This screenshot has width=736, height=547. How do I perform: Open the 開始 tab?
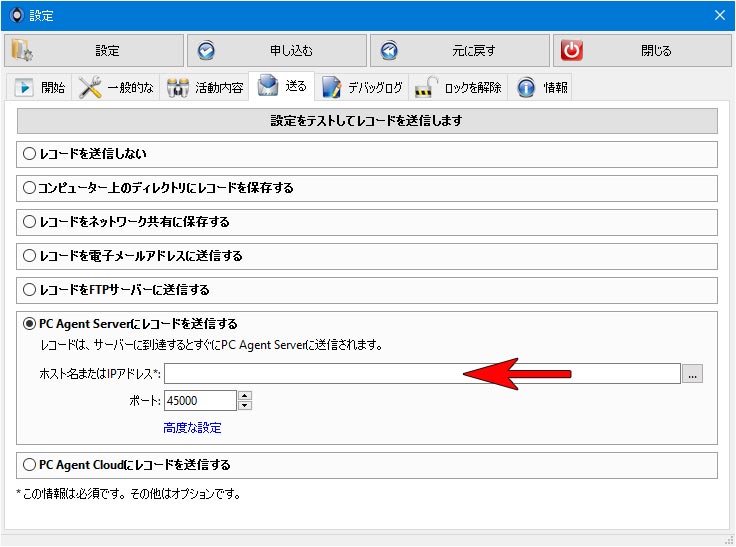coord(39,87)
